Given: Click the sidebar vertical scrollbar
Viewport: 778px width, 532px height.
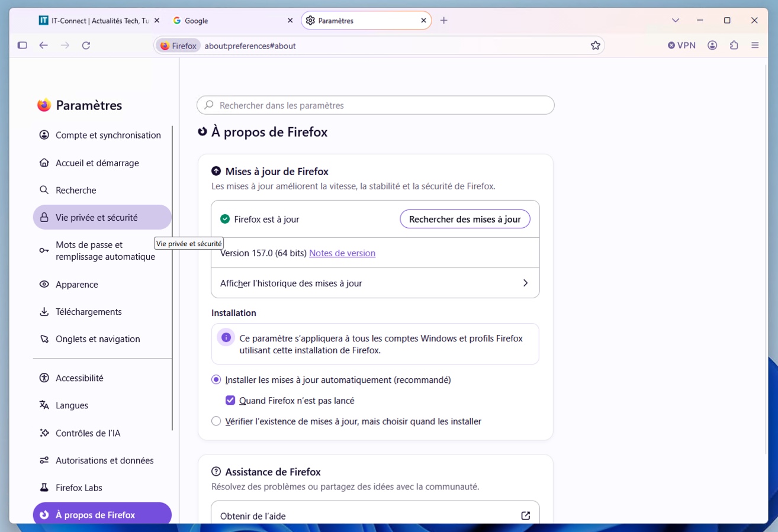Looking at the screenshot, I should coord(172,278).
